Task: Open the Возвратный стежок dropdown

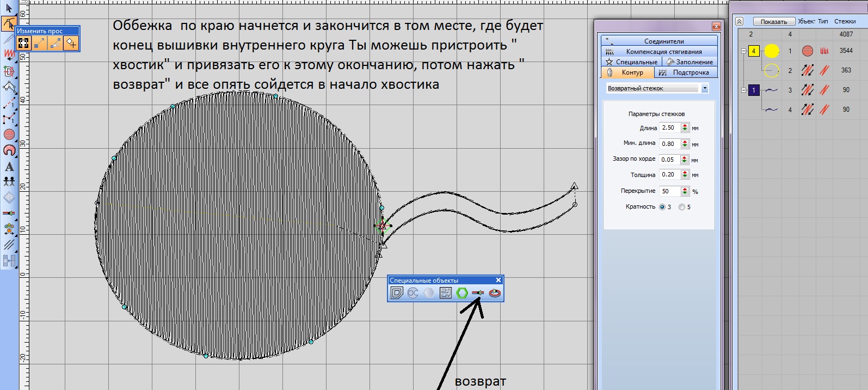Action: (x=705, y=88)
